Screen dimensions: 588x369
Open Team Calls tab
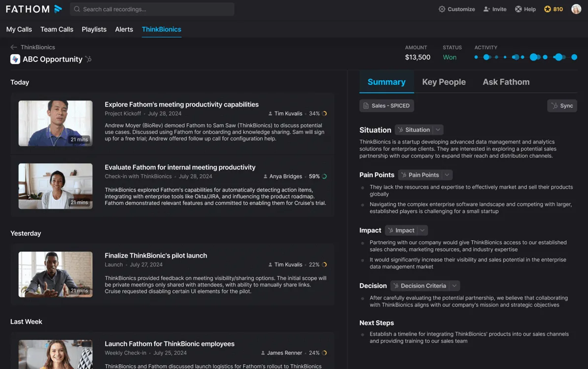coord(57,29)
